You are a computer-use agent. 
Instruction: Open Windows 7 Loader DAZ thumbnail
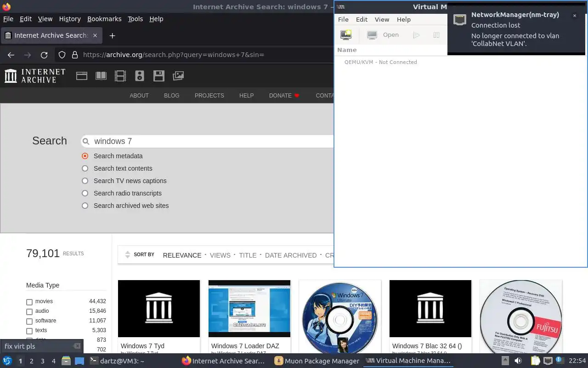pyautogui.click(x=249, y=309)
